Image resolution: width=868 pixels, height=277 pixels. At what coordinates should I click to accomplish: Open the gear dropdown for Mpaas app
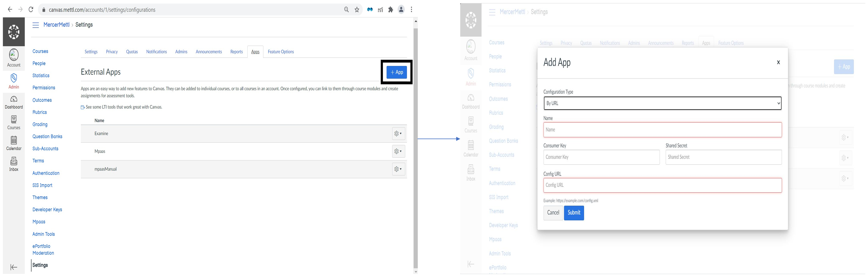398,151
